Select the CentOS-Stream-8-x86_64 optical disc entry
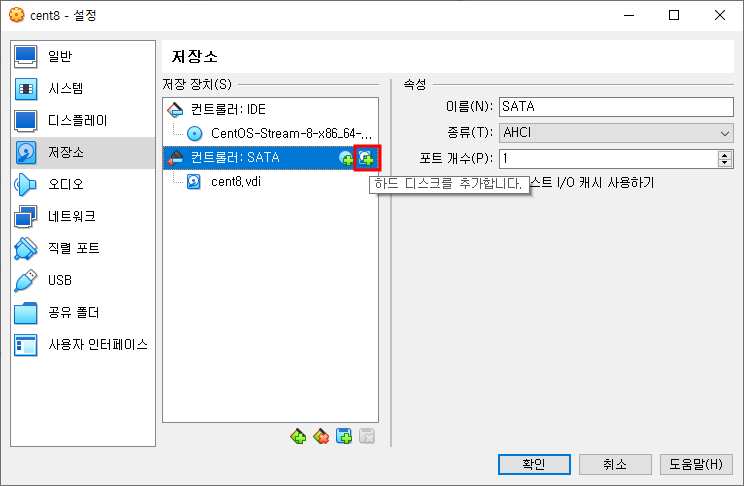 pyautogui.click(x=270, y=134)
